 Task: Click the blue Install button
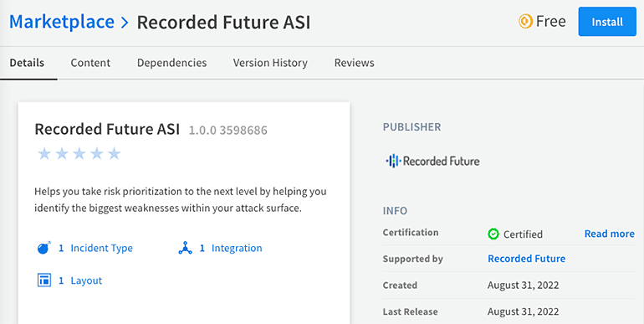pyautogui.click(x=607, y=22)
